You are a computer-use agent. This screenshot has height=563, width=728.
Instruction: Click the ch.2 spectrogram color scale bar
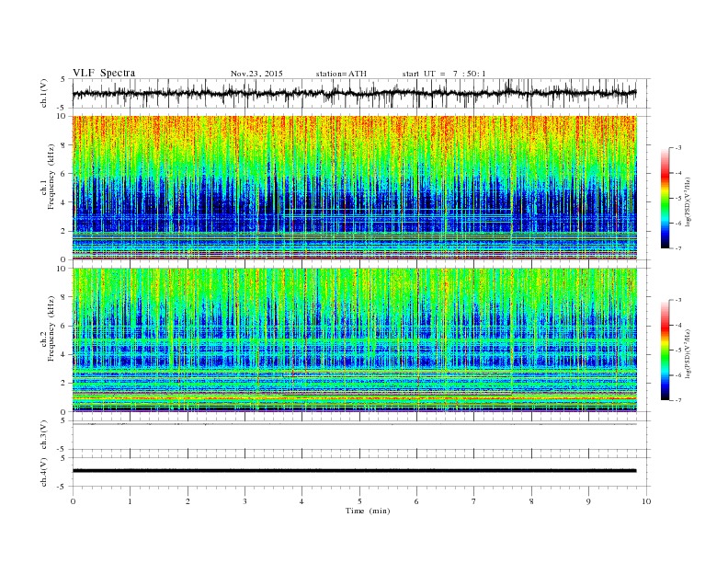point(665,350)
